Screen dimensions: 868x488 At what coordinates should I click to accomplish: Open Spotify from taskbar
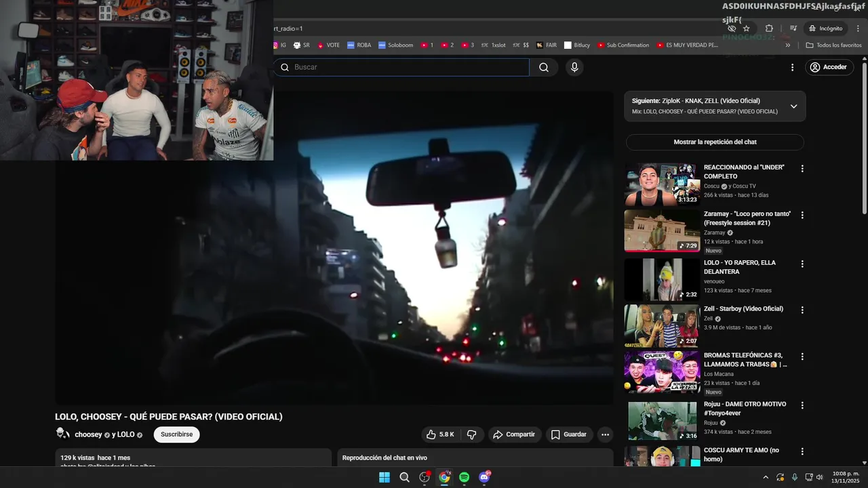[x=465, y=477]
